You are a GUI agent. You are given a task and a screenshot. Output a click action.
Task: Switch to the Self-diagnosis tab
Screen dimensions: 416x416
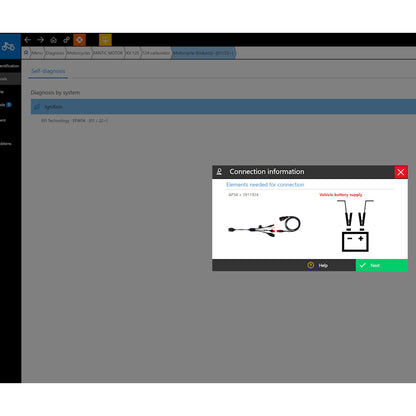click(48, 71)
